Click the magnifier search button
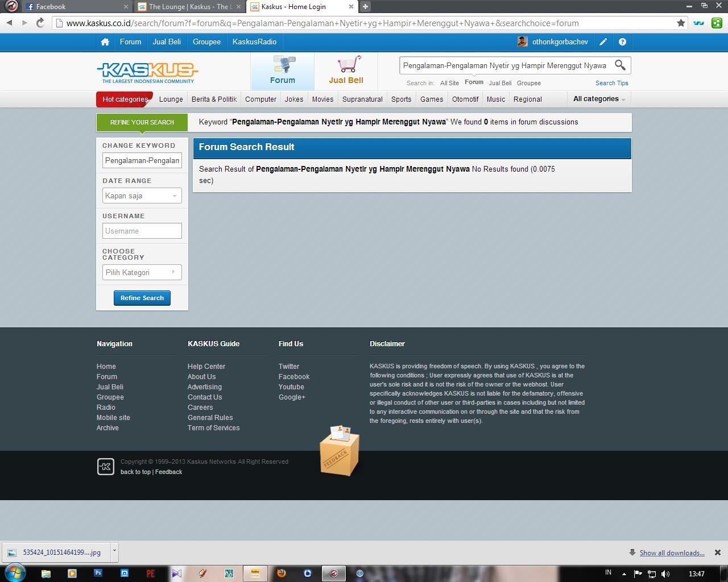 (621, 65)
